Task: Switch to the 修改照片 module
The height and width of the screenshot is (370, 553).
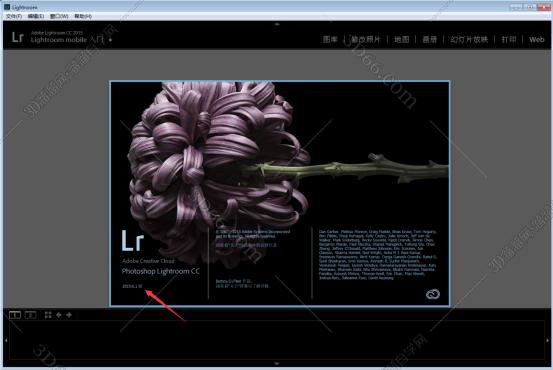Action: pos(366,40)
